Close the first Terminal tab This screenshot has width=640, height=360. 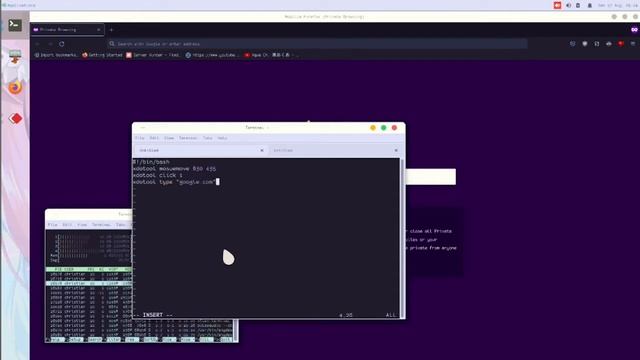coord(262,150)
